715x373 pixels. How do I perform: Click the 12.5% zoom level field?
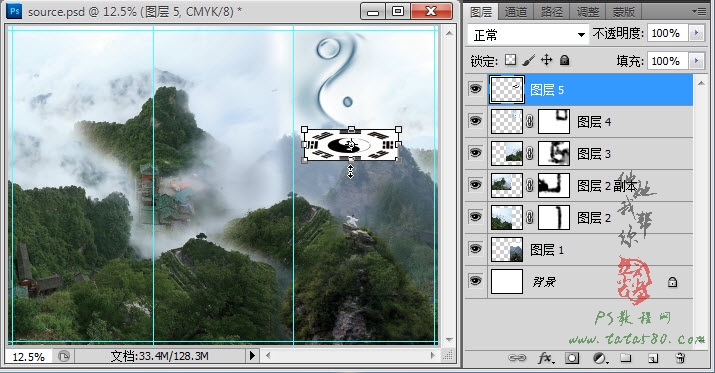pos(28,357)
